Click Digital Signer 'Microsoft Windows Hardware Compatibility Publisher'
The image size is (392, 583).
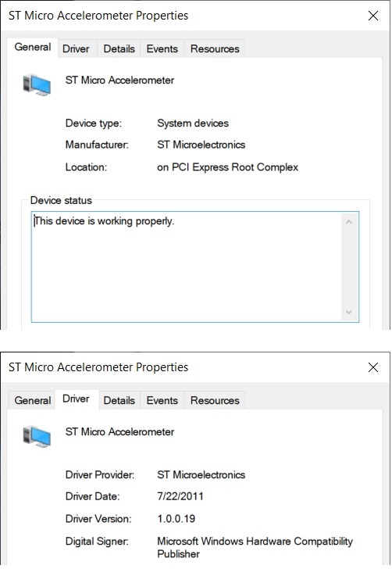click(255, 547)
